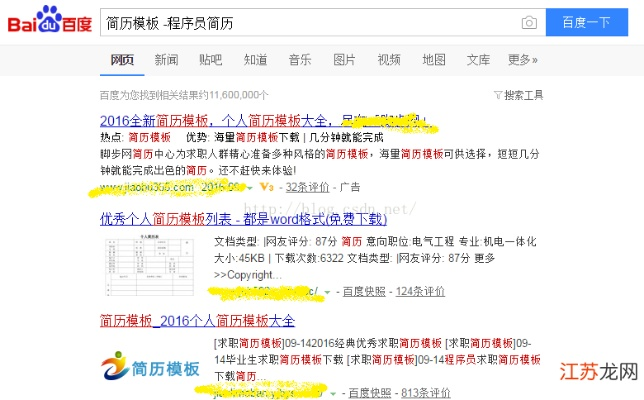Go to the 知道 tab
The height and width of the screenshot is (400, 644).
click(x=255, y=60)
